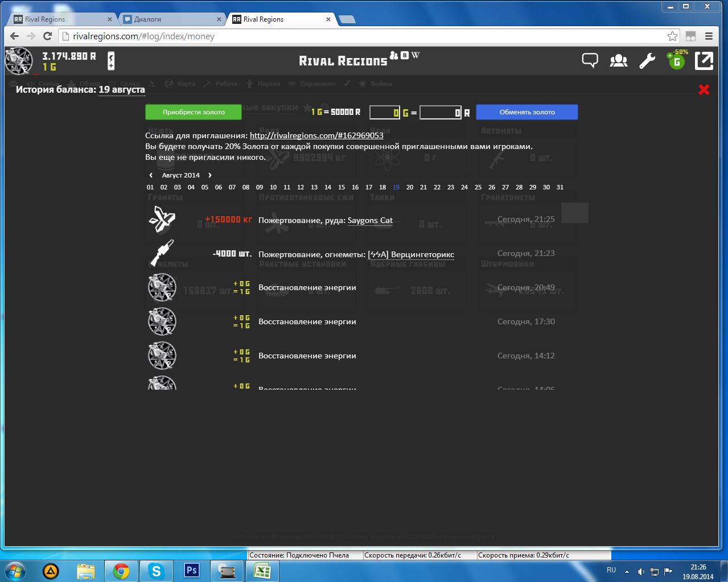728x582 pixels.
Task: Open Skype from the taskbar
Action: pyautogui.click(x=156, y=571)
